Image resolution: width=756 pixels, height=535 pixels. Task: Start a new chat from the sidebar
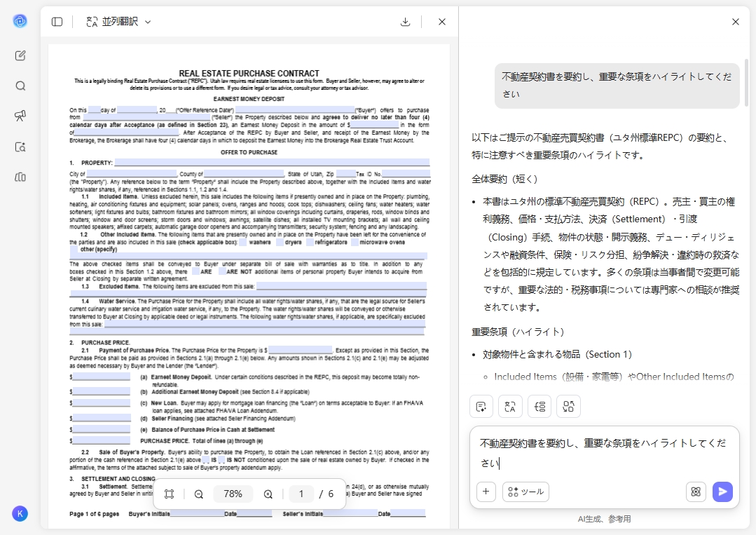(x=20, y=55)
